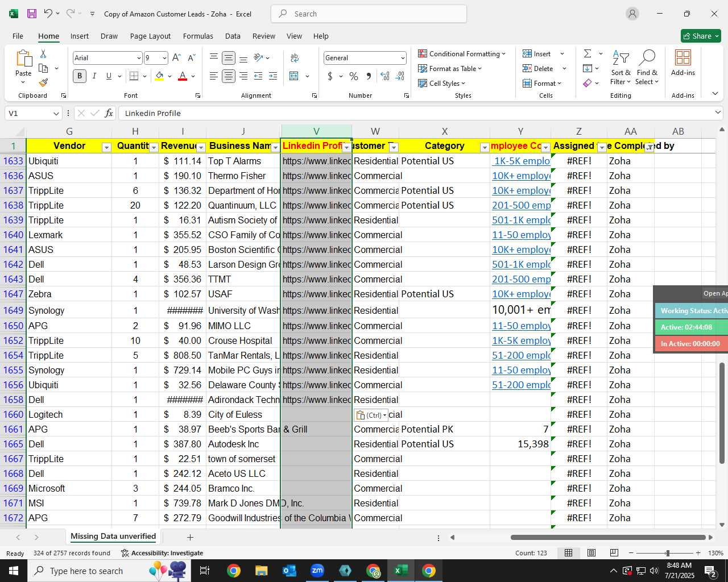Click the Cut scissors icon
The height and width of the screenshot is (582, 728).
point(43,54)
